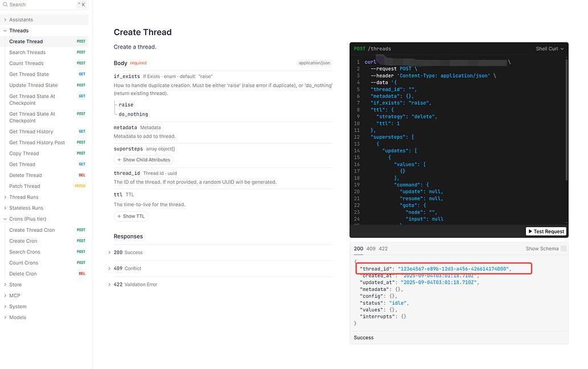Click the Show TTL button
This screenshot has width=588, height=369.
[x=130, y=216]
